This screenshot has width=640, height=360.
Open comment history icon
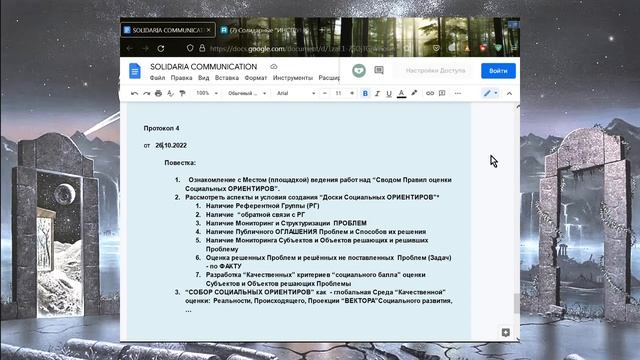tap(379, 71)
